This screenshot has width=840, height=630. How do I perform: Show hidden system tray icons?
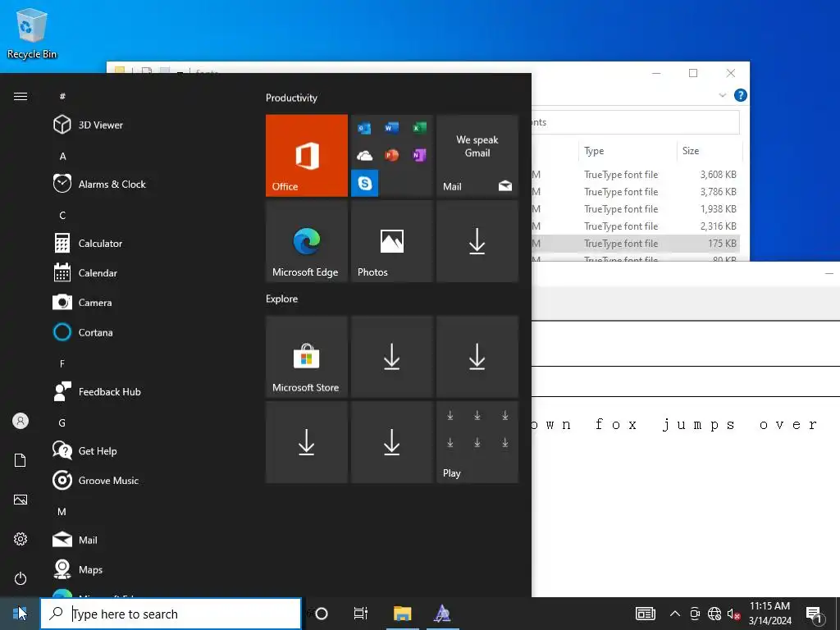point(675,614)
